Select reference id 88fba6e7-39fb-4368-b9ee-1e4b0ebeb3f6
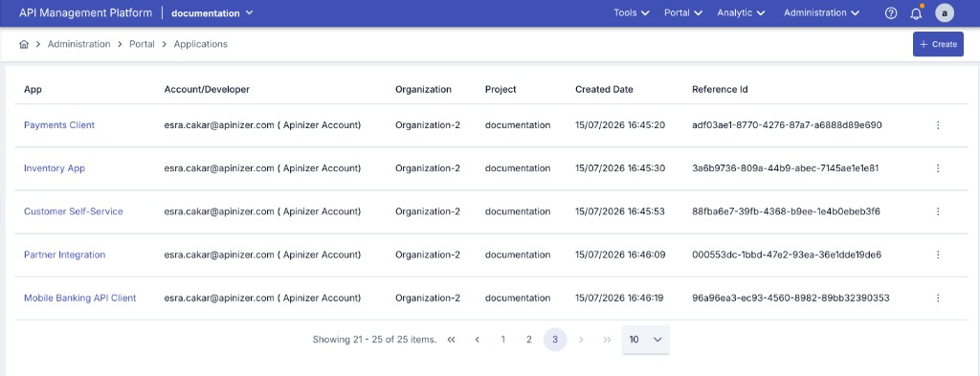 coord(787,211)
